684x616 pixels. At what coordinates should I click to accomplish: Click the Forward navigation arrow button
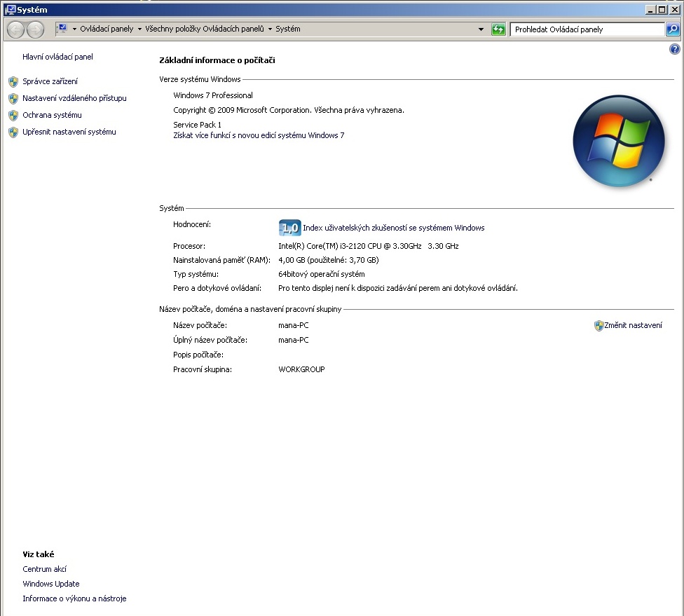(35, 29)
